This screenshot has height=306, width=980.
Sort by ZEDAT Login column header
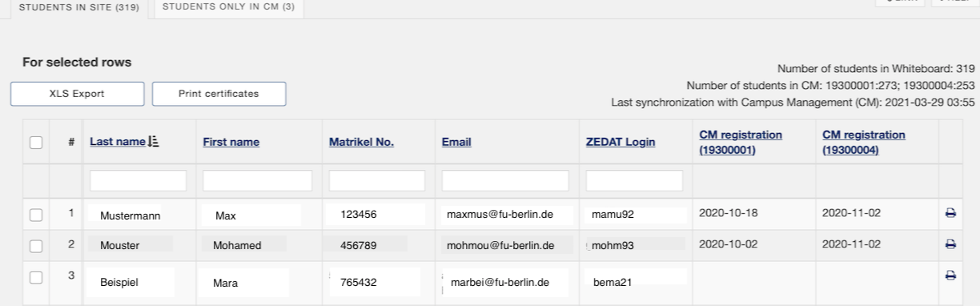621,143
